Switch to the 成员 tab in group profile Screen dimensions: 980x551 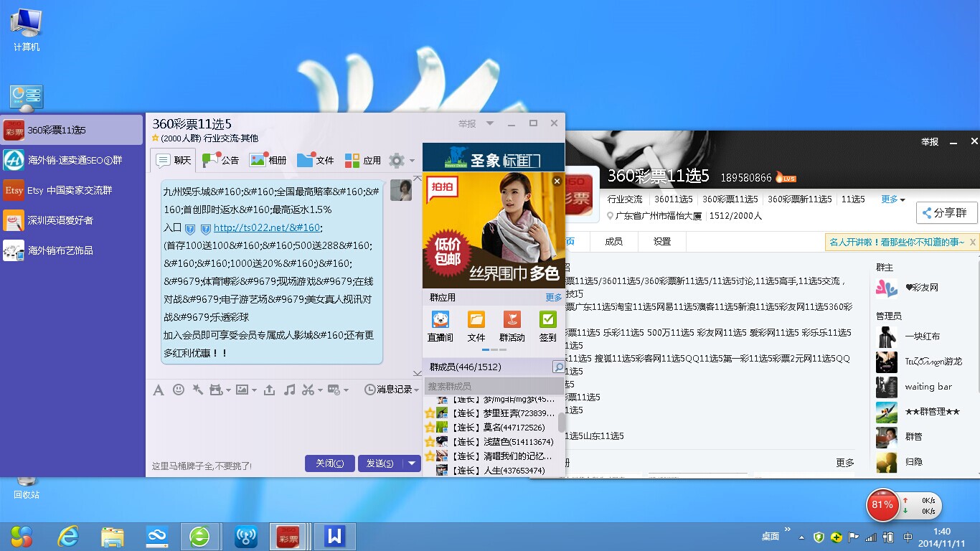click(613, 242)
